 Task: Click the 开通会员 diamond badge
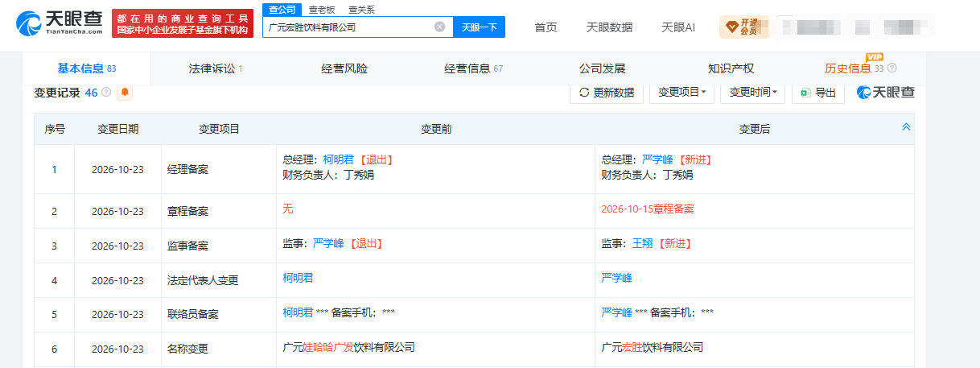(744, 27)
